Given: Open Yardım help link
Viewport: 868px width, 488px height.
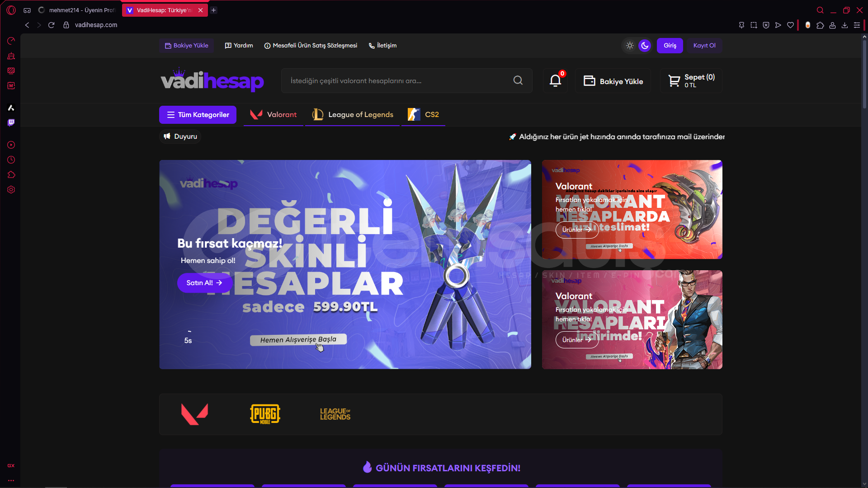Looking at the screenshot, I should 239,46.
